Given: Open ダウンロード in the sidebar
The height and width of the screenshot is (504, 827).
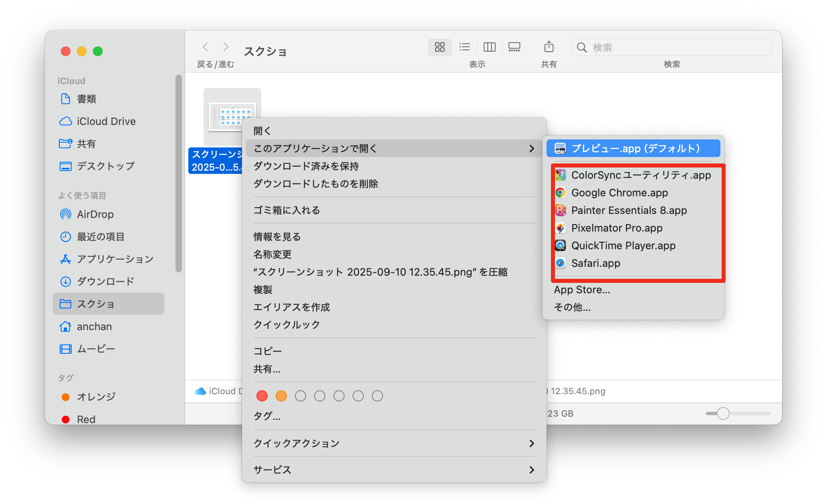Looking at the screenshot, I should pos(108,281).
